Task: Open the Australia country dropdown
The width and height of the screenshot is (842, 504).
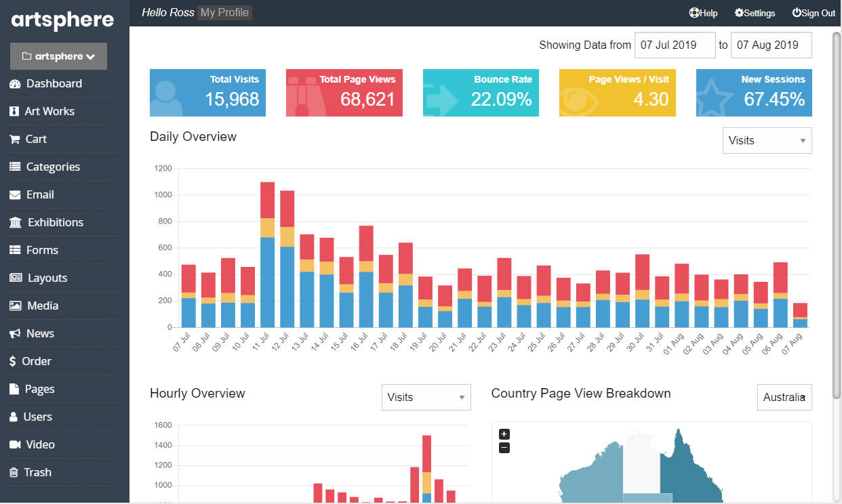Action: click(x=784, y=398)
